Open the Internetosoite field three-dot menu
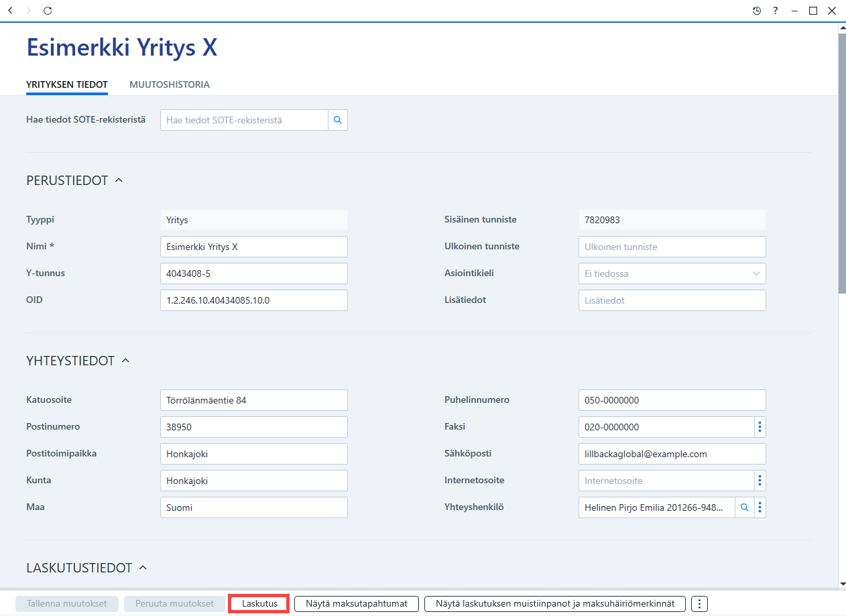The image size is (846, 616). click(760, 481)
